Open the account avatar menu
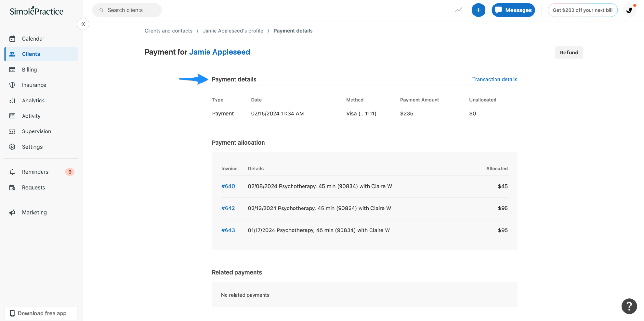 tap(630, 10)
